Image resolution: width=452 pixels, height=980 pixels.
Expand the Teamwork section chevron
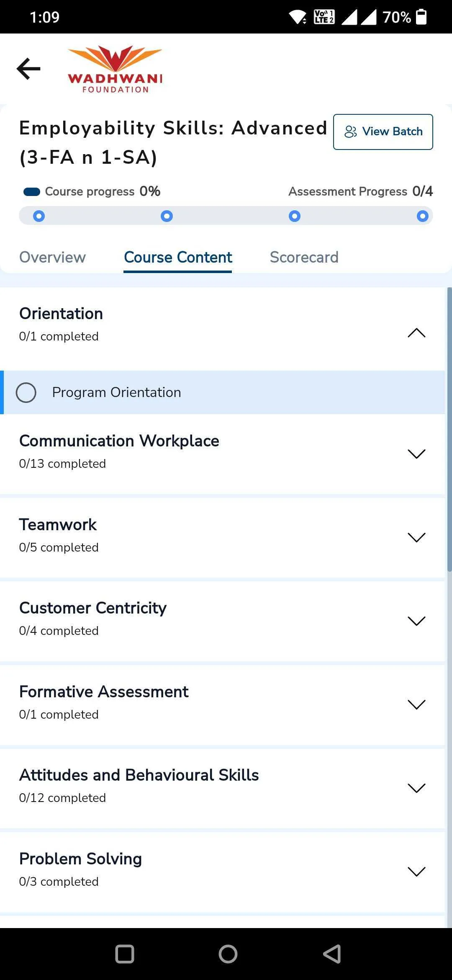point(416,537)
